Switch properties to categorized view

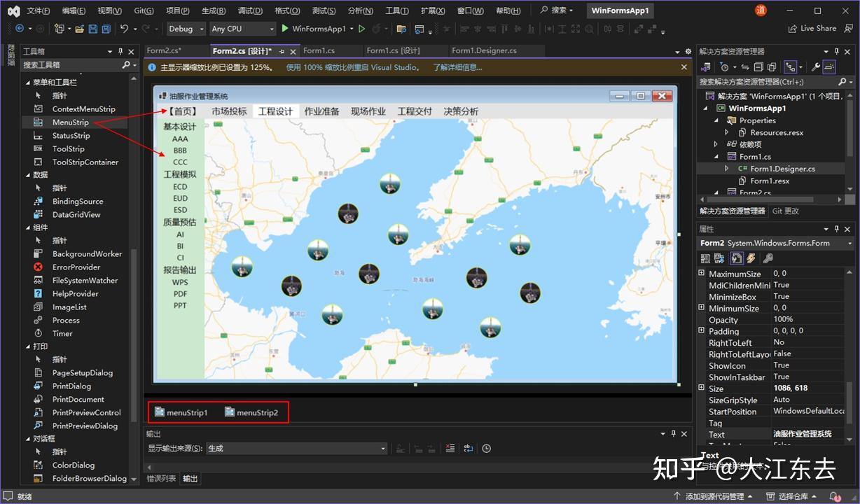pyautogui.click(x=705, y=259)
